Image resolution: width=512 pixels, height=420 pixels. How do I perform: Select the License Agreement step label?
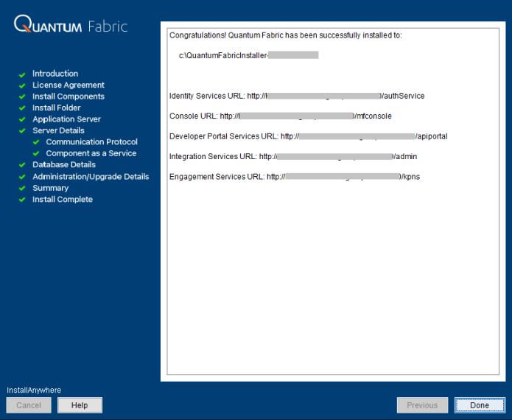(69, 85)
